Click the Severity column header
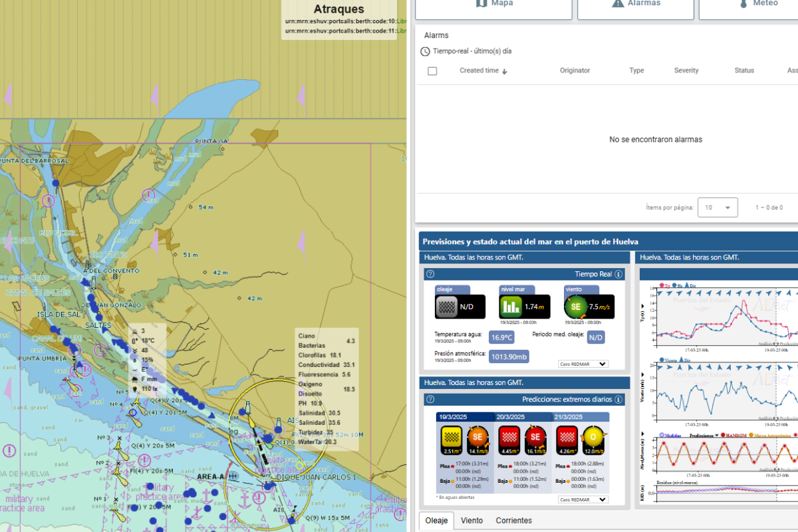The image size is (798, 532). (686, 70)
